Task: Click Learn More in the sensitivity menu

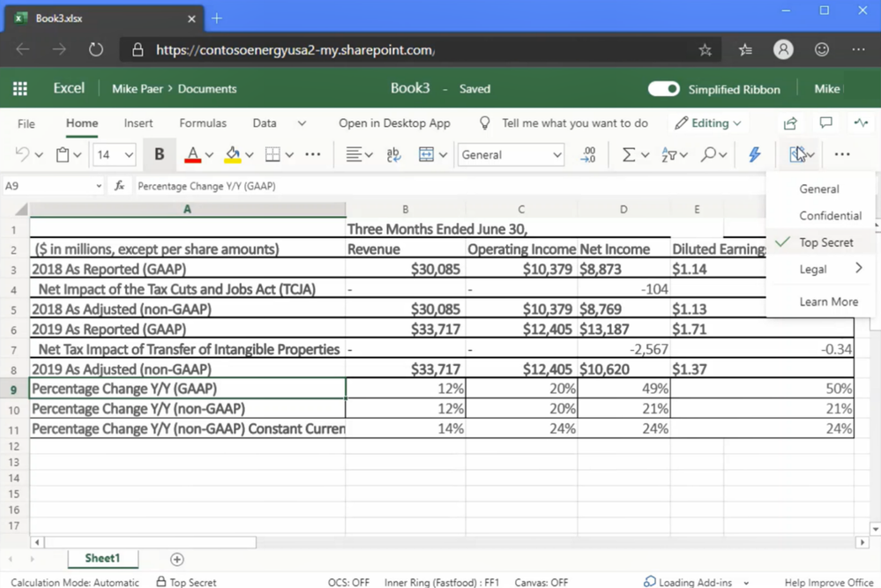Action: (828, 301)
